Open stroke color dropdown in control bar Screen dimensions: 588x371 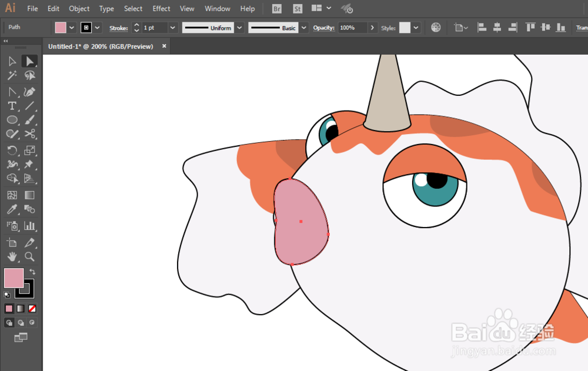[97, 28]
